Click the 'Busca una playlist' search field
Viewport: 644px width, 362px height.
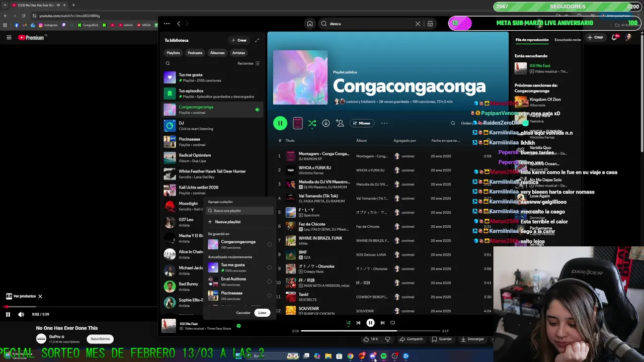239,211
